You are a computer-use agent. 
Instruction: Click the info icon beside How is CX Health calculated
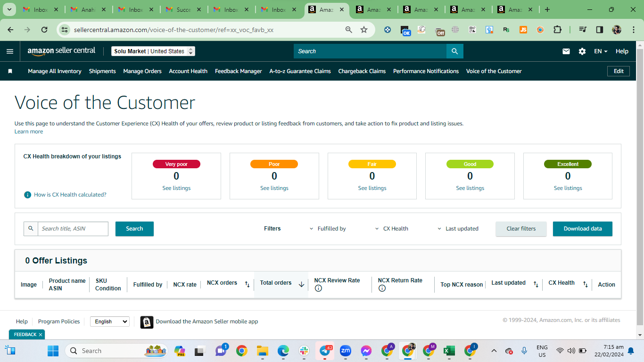[28, 195]
